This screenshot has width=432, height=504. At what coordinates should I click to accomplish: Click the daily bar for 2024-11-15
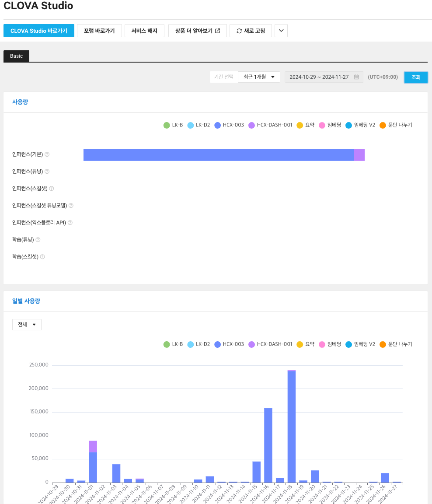[x=257, y=472]
